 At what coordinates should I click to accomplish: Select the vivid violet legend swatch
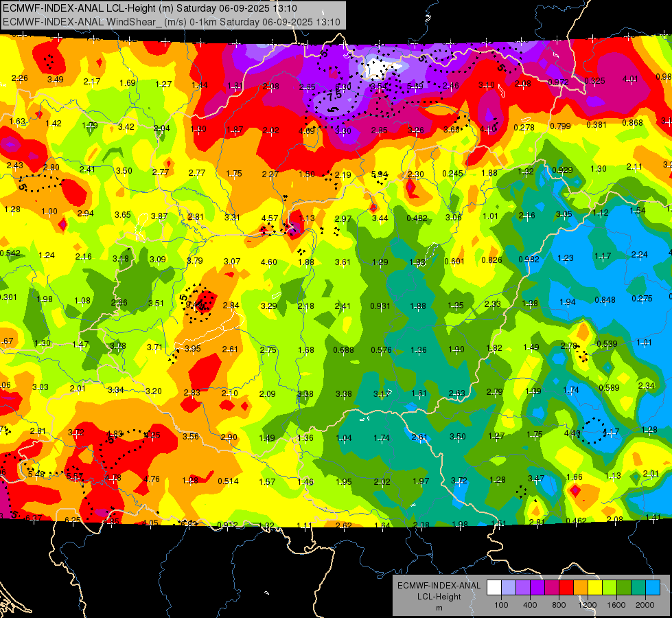tap(537, 588)
